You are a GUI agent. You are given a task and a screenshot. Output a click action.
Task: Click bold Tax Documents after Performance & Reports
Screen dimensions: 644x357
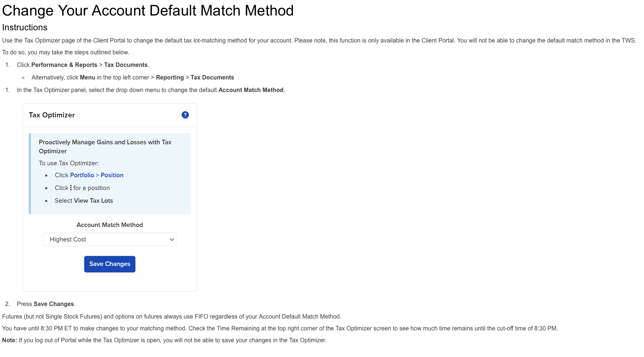(x=126, y=65)
